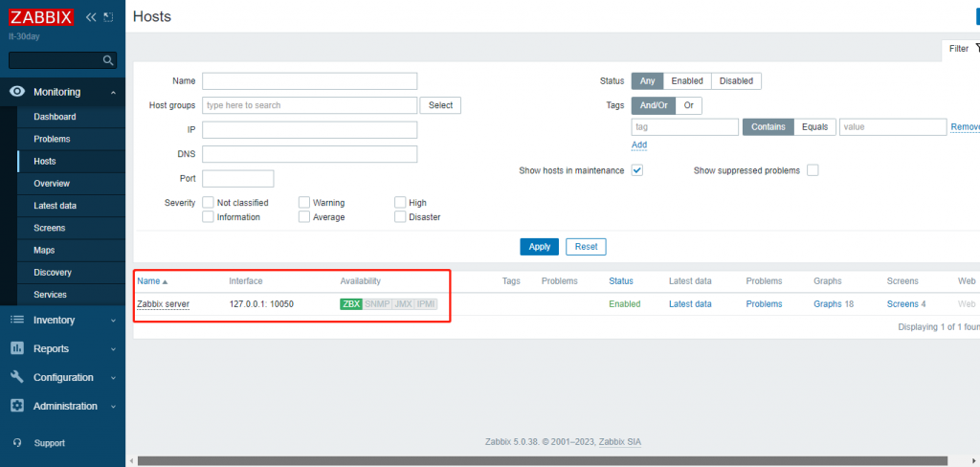The height and width of the screenshot is (467, 980).
Task: Check the Warning severity box
Action: 304,203
